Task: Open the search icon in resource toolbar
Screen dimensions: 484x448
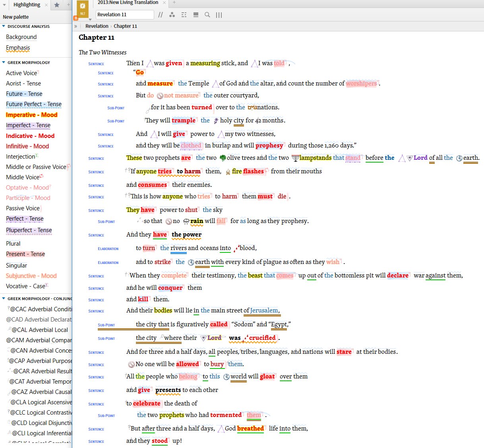Action: click(x=207, y=15)
